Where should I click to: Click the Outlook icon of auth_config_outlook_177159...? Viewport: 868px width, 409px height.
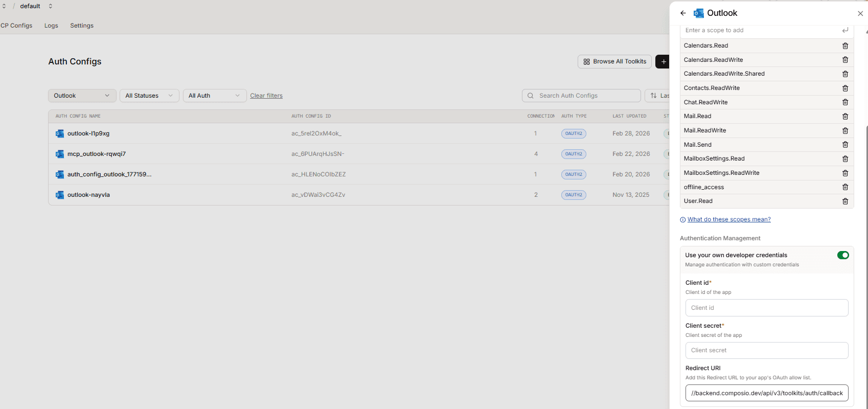(60, 174)
